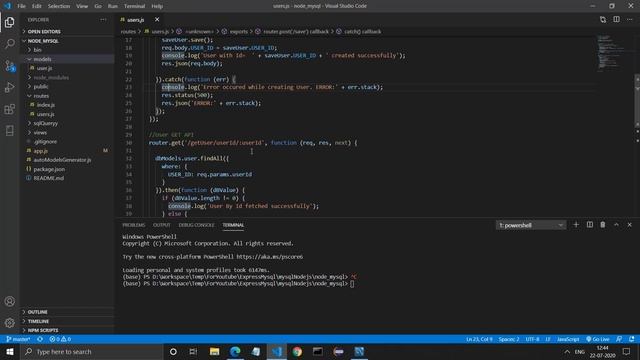Close the terminal panel

(629, 224)
